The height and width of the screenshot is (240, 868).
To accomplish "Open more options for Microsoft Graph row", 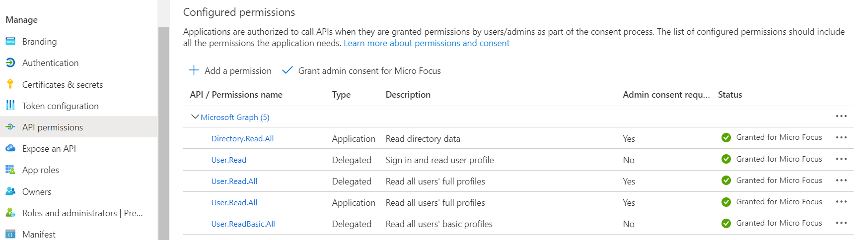I will (x=841, y=117).
